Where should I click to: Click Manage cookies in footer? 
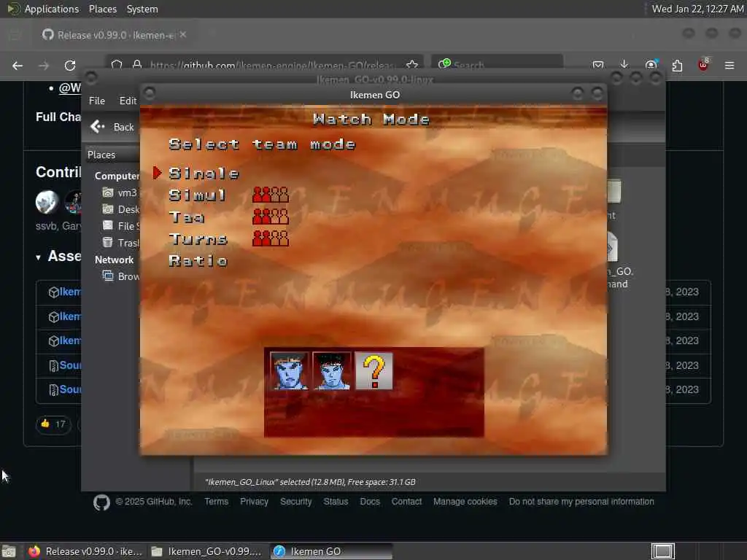(465, 502)
